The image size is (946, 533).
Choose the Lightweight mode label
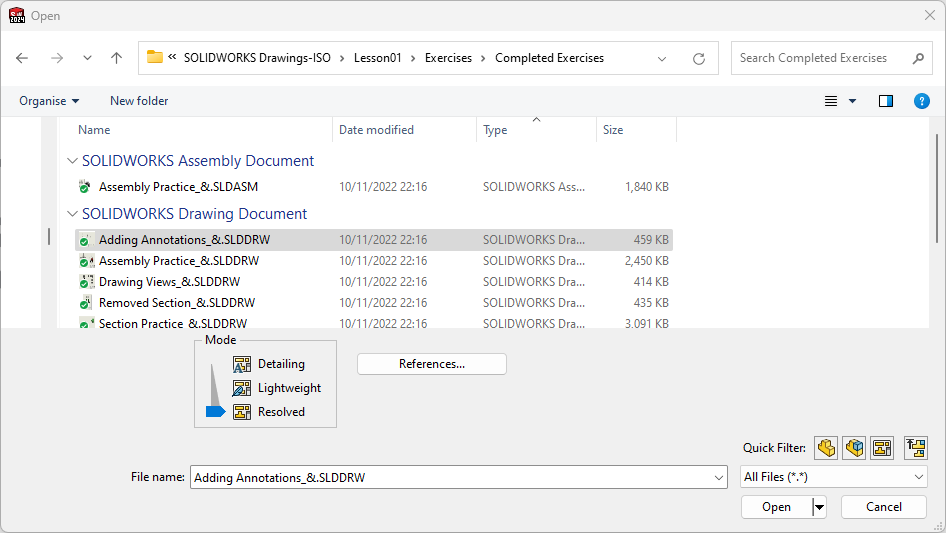[290, 388]
